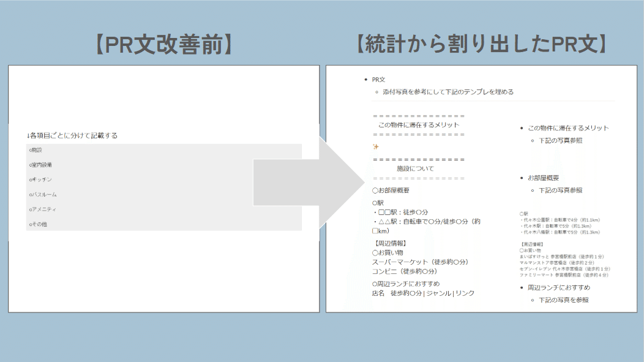The width and height of the screenshot is (644, 362).
Task: Click the sparkle emoji in the template
Action: [375, 146]
